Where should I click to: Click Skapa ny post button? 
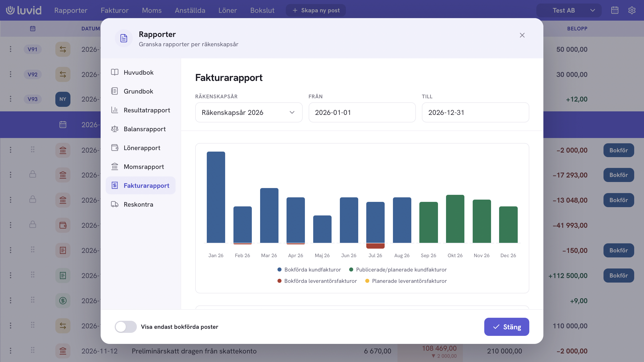pyautogui.click(x=316, y=10)
